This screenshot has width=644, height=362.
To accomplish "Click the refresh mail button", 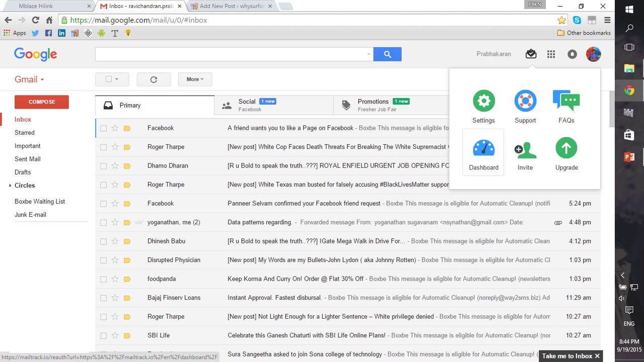I will (153, 79).
